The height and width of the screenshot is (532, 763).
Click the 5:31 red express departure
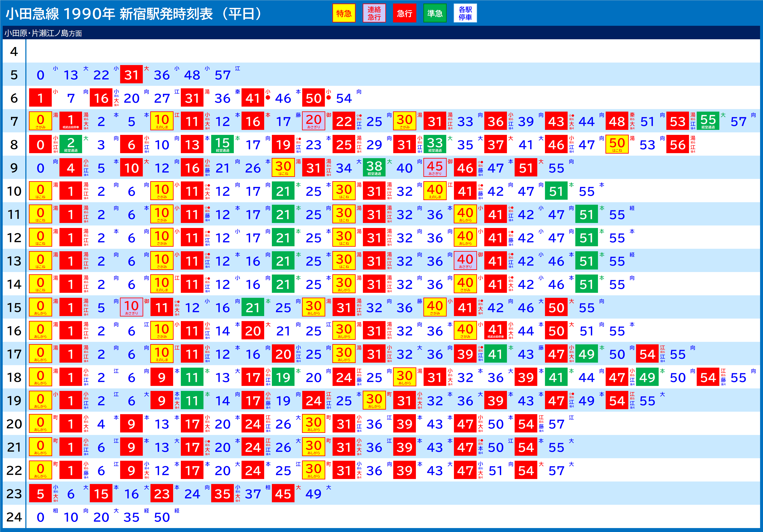pyautogui.click(x=131, y=74)
